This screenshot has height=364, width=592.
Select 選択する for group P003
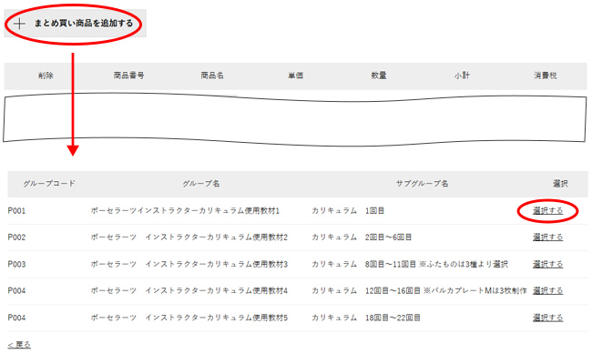[x=547, y=264]
